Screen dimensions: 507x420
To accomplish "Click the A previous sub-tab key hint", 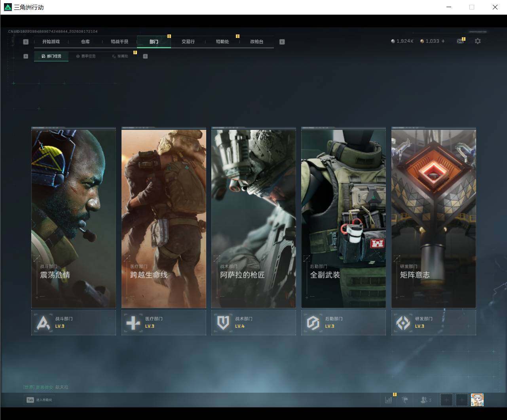I will pos(26,56).
